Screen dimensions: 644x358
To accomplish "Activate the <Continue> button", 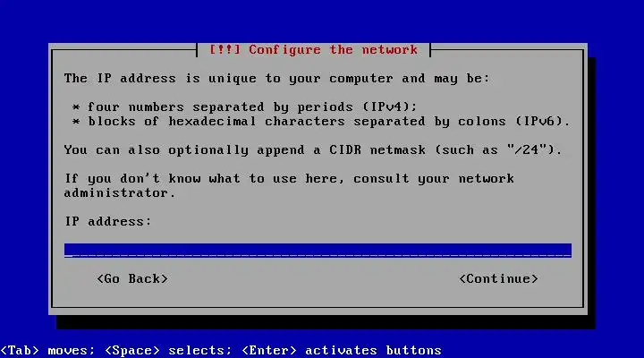I will pos(498,278).
